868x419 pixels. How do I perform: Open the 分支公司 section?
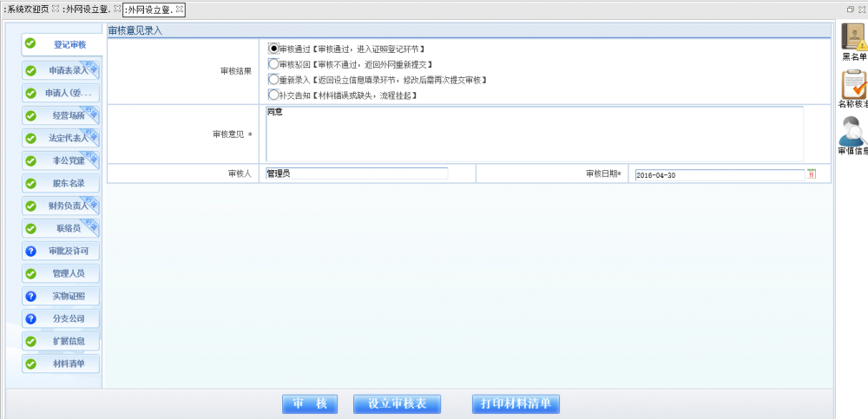pyautogui.click(x=61, y=319)
